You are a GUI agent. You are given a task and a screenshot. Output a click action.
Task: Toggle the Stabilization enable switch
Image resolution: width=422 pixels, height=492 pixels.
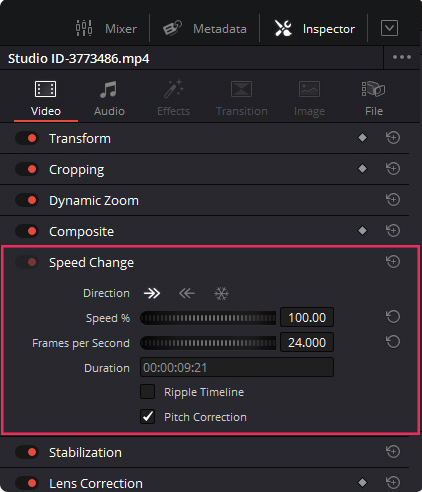[27, 452]
